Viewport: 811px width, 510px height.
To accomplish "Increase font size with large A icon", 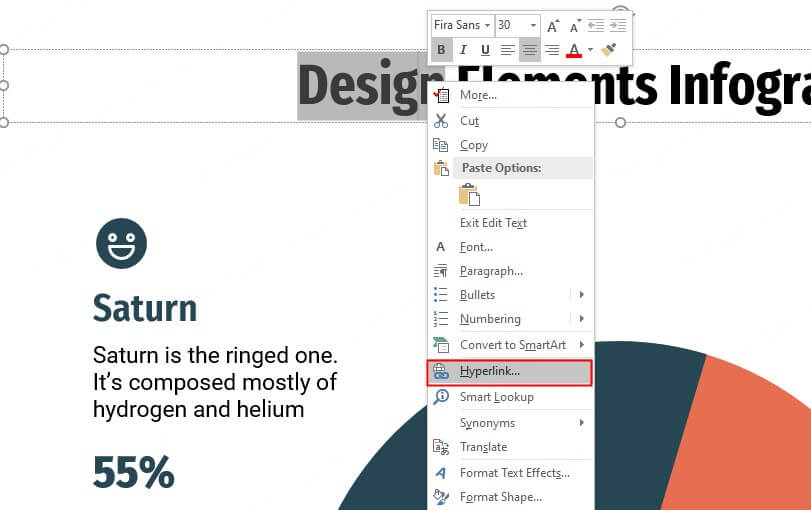I will pyautogui.click(x=552, y=25).
